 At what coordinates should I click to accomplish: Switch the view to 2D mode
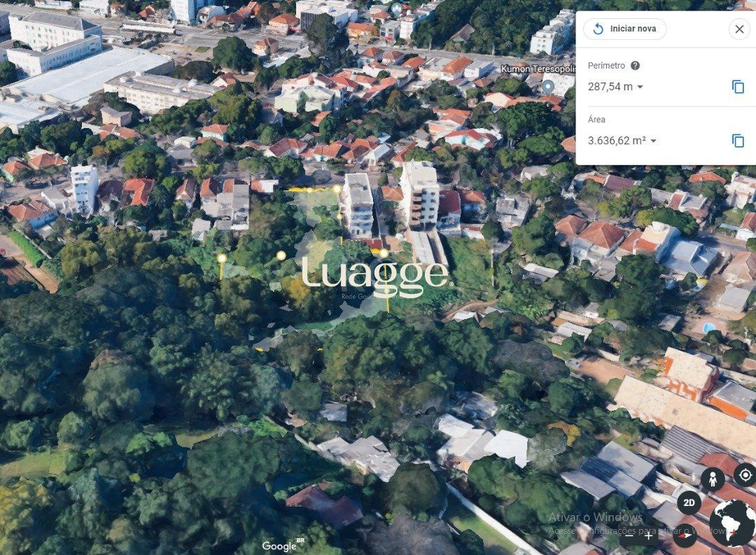tap(689, 503)
